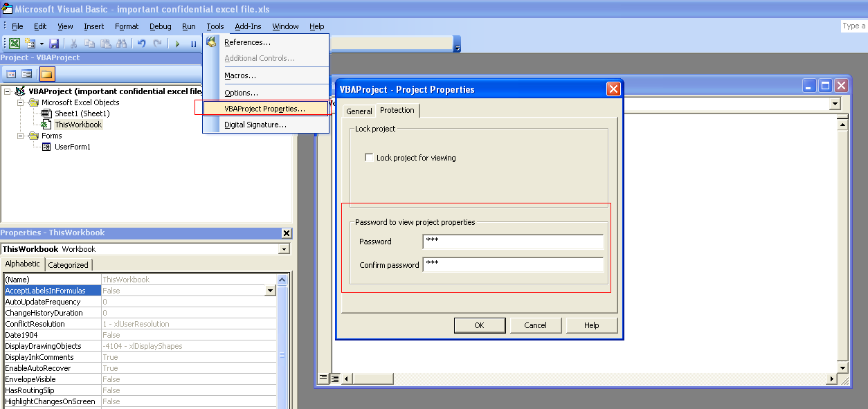Viewport: 868px width, 409px height.
Task: Click the View Object icon in Project explorer
Action: click(26, 73)
